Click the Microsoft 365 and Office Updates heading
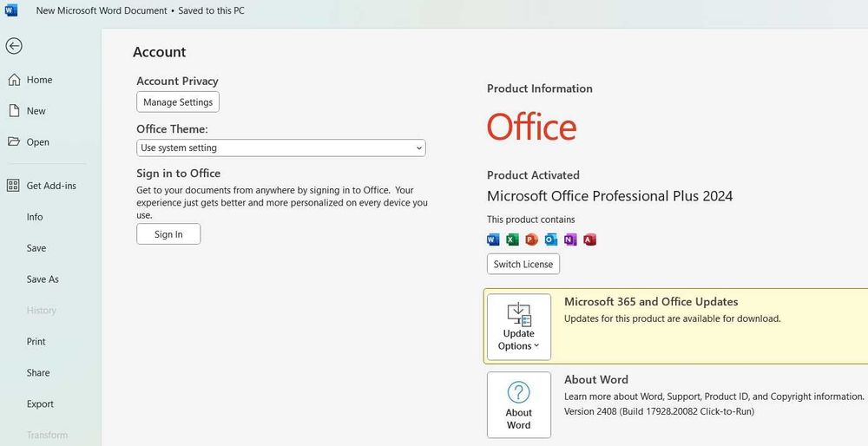Screen dimensions: 868x446 click(x=651, y=302)
